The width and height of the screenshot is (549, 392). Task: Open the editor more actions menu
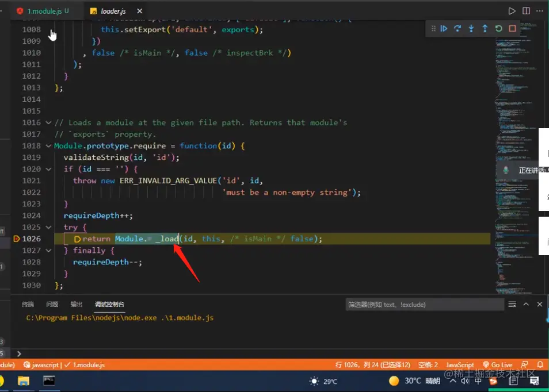tap(540, 11)
